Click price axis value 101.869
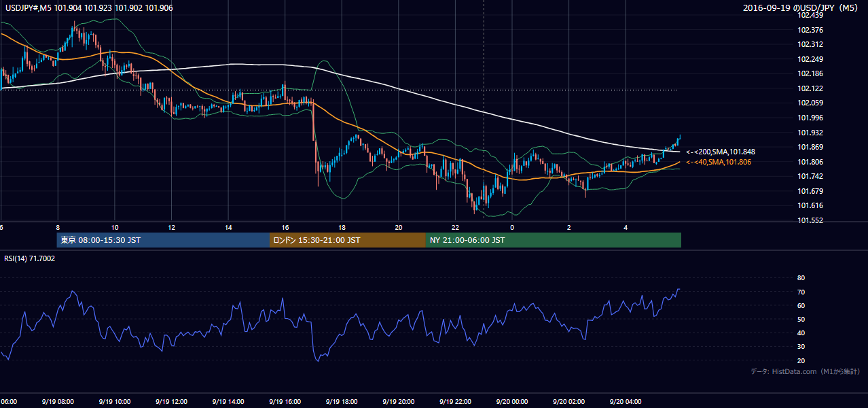 [x=810, y=147]
